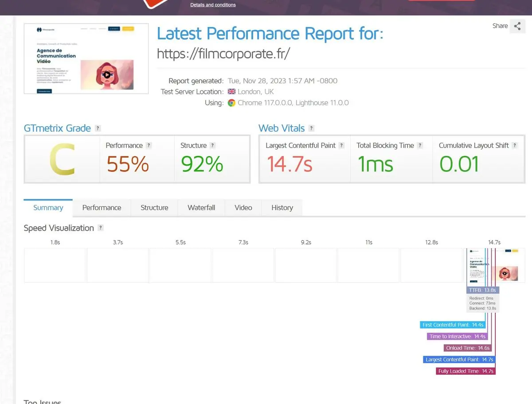Click the Backend: 13.8s detail line
This screenshot has width=532, height=404.
point(483,308)
